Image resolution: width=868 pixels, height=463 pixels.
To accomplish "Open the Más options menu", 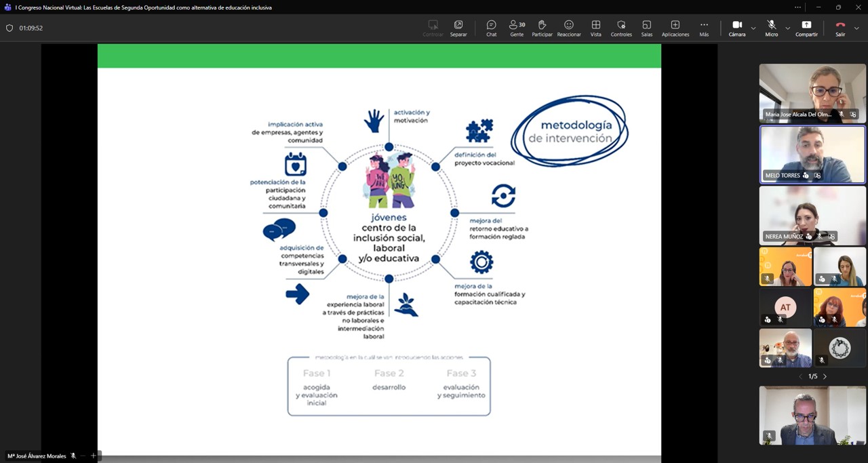I will click(704, 28).
